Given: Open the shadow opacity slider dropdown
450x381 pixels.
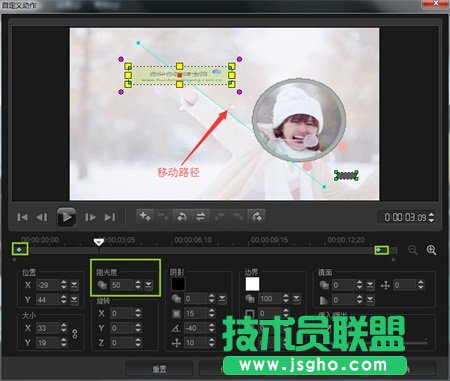Looking at the screenshot, I should [x=222, y=299].
